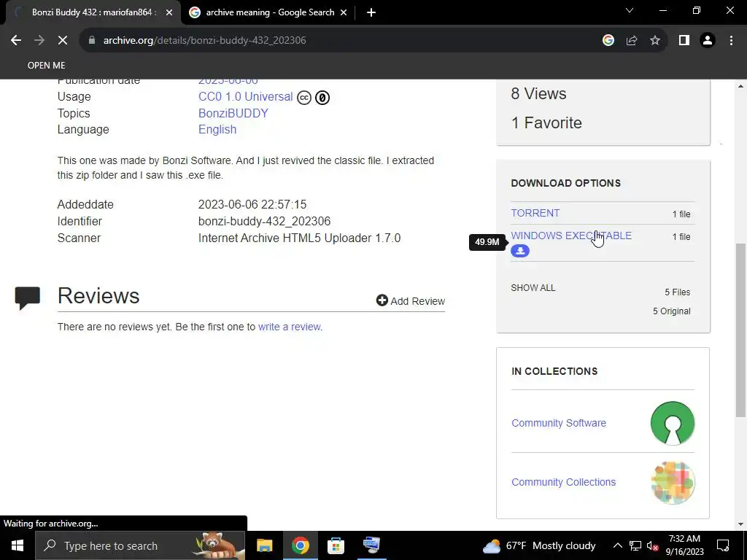Click the Google icon in address bar
Image resolution: width=747 pixels, height=560 pixels.
tap(608, 41)
